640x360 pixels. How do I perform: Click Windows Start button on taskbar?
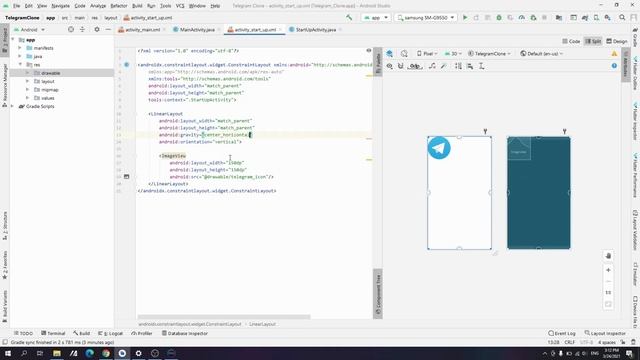[x=8, y=353]
